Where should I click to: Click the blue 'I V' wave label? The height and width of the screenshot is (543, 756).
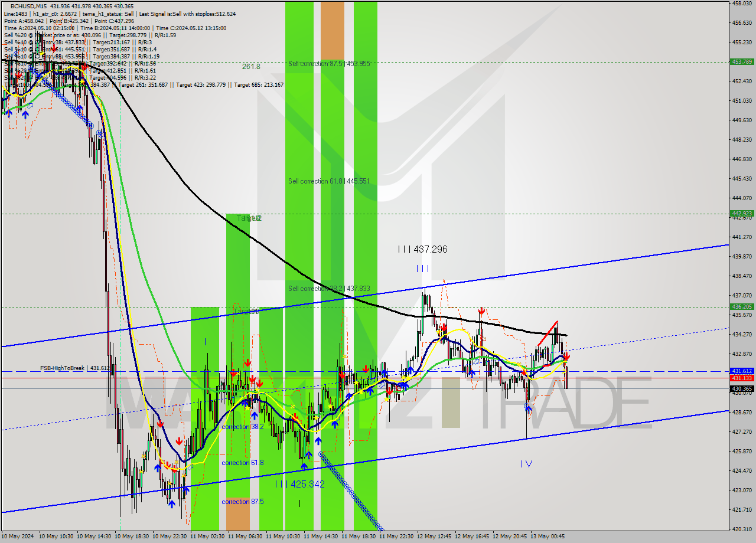tap(526, 464)
